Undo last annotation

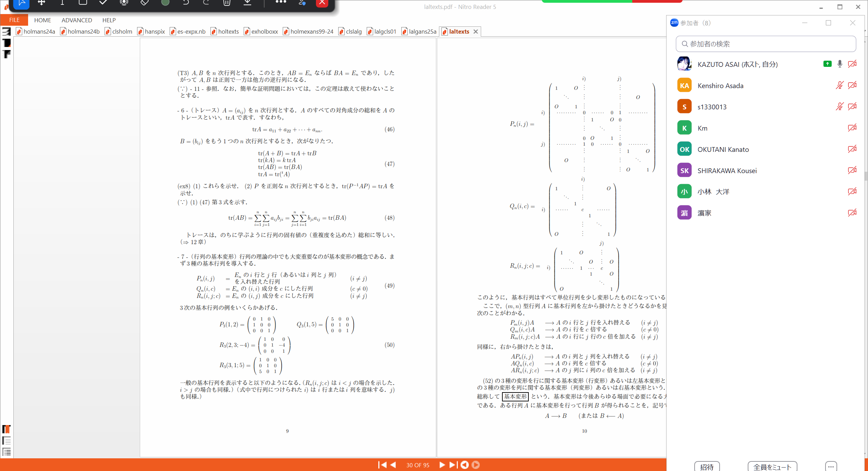(186, 3)
